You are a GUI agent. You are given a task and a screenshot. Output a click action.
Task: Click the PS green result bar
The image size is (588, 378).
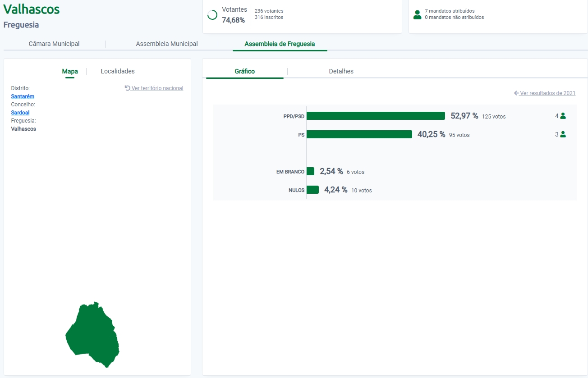[359, 134]
